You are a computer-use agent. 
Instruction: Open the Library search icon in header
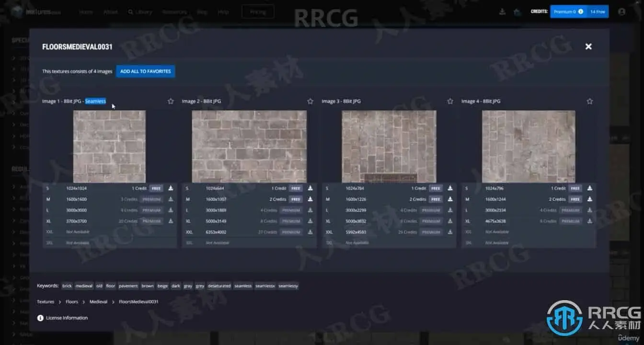[130, 12]
